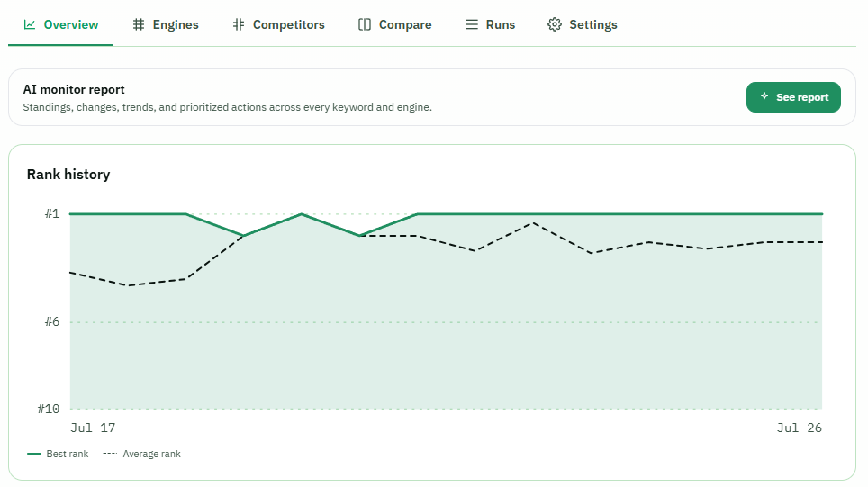Image resolution: width=868 pixels, height=487 pixels.
Task: Click the Jul 26 date label
Action: coord(799,428)
